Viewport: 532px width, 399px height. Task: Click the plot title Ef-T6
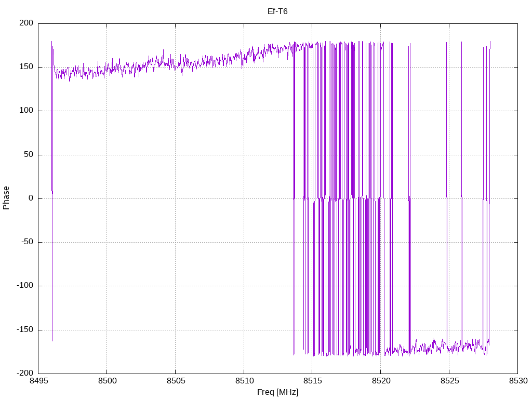(x=277, y=11)
